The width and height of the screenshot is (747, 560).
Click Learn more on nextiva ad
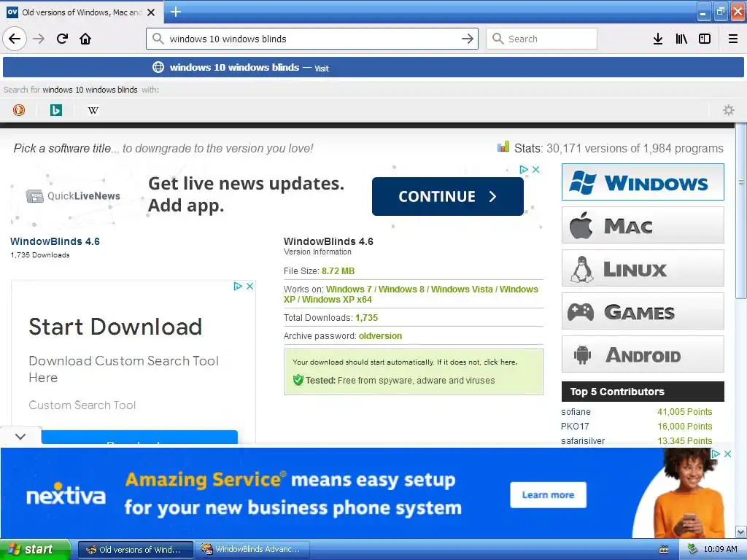click(x=548, y=495)
